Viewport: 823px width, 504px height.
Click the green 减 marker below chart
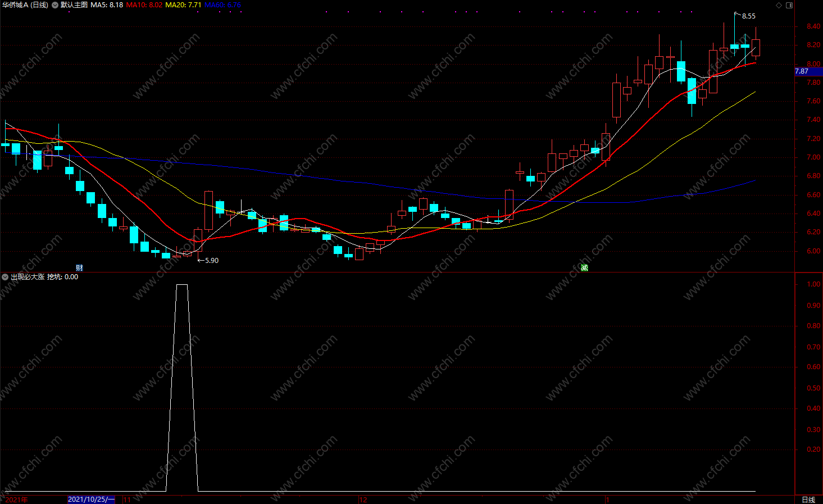584,268
